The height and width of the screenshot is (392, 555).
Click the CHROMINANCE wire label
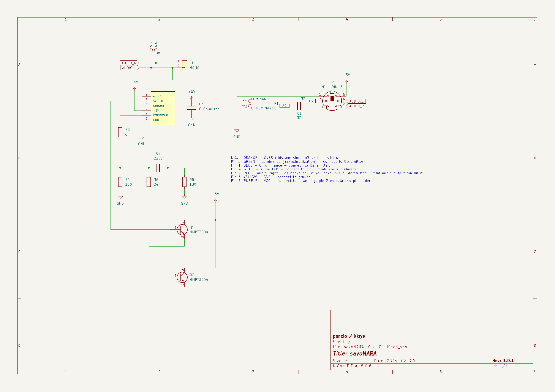coord(264,108)
